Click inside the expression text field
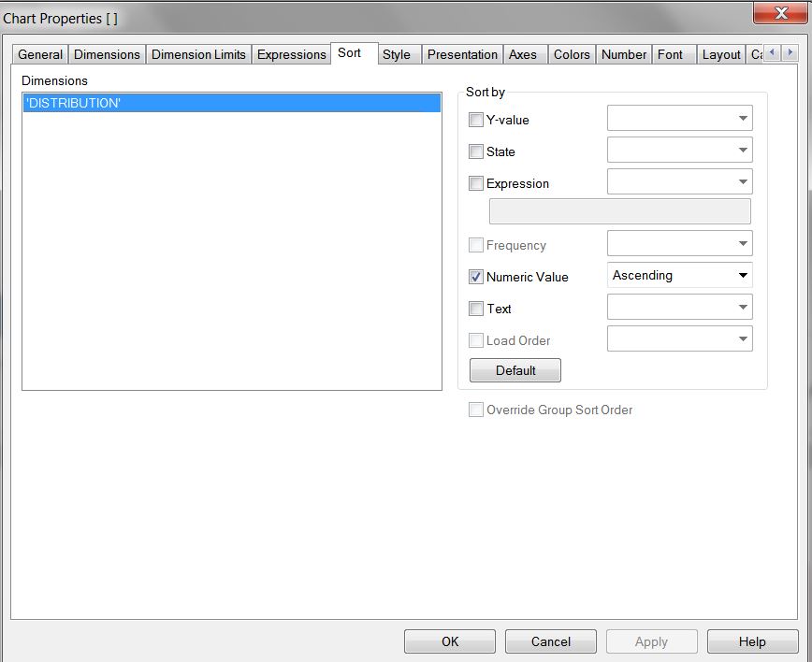The width and height of the screenshot is (812, 662). (619, 211)
